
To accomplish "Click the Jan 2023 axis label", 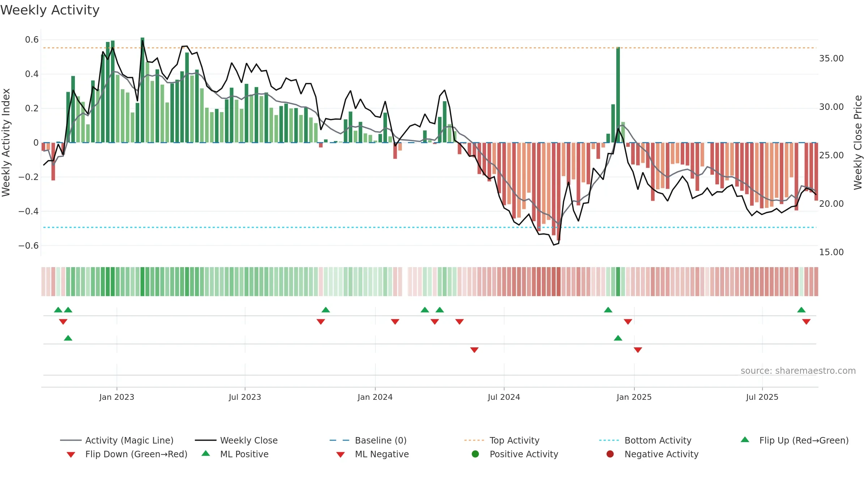I will click(117, 397).
